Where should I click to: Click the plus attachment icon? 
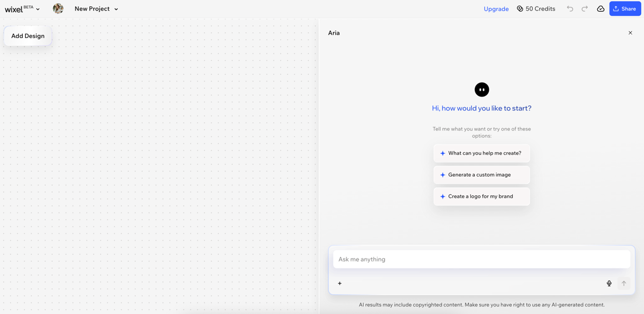tap(340, 283)
